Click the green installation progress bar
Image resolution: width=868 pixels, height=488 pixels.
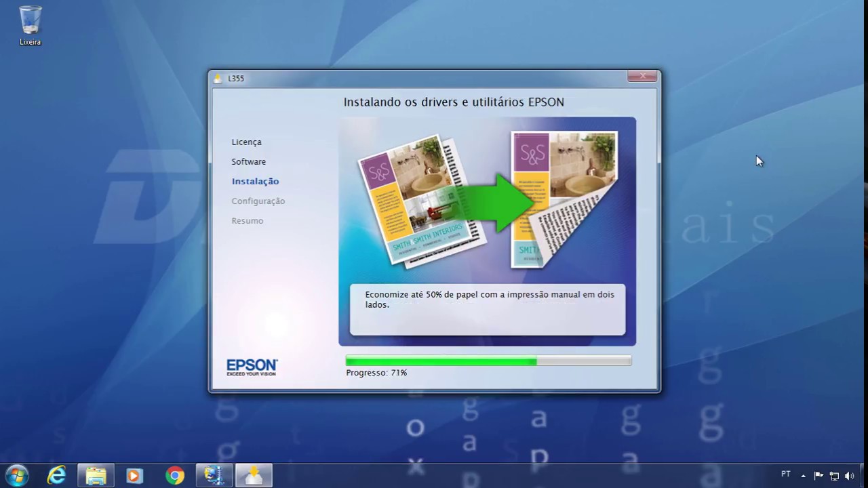click(488, 361)
